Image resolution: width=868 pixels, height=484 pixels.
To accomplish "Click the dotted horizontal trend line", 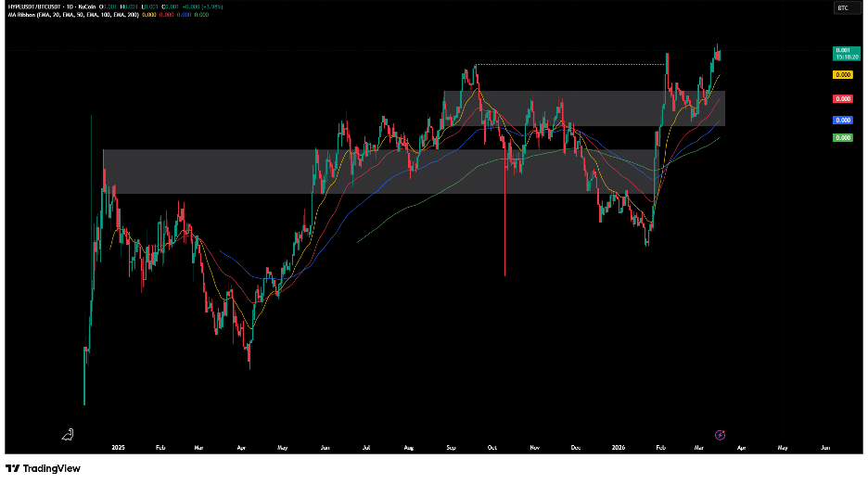I will point(570,64).
